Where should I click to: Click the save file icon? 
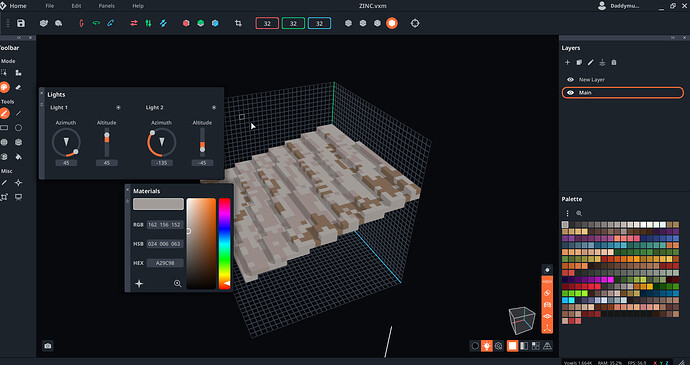[x=21, y=23]
